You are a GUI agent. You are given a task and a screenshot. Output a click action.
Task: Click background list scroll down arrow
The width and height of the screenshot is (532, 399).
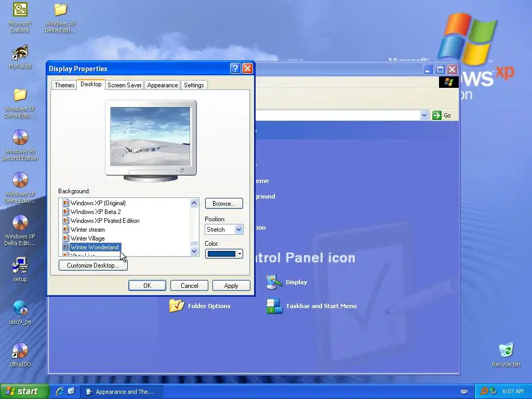pos(194,251)
